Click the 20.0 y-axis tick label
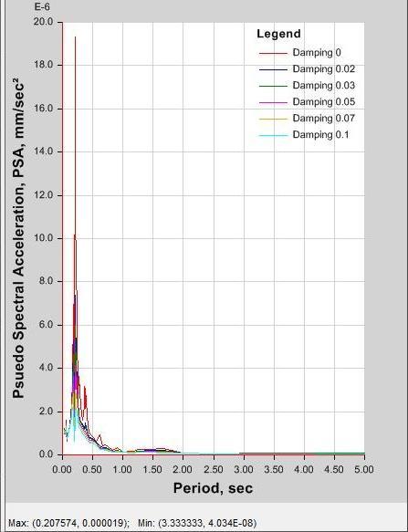Viewport: 408px width, 532px height. click(x=44, y=22)
